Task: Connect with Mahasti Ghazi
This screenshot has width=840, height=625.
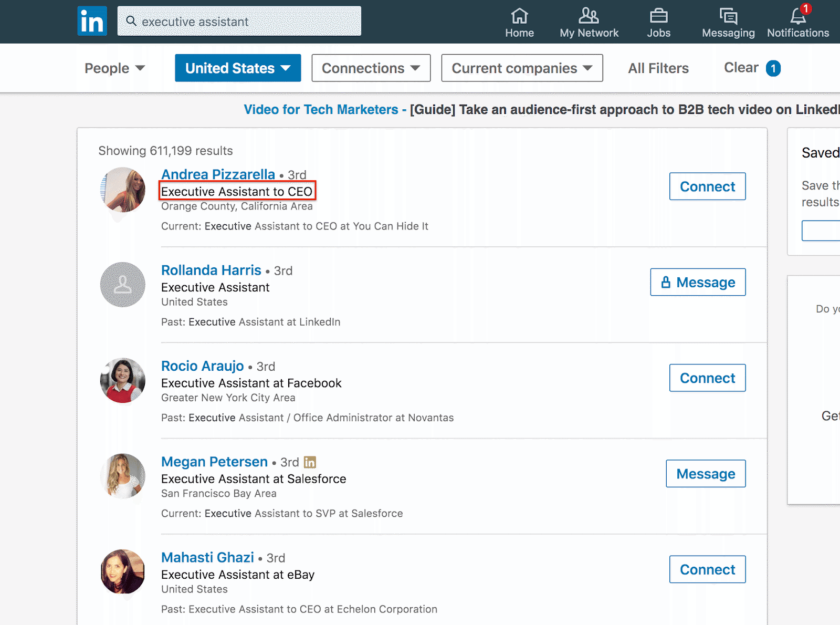Action: (707, 569)
